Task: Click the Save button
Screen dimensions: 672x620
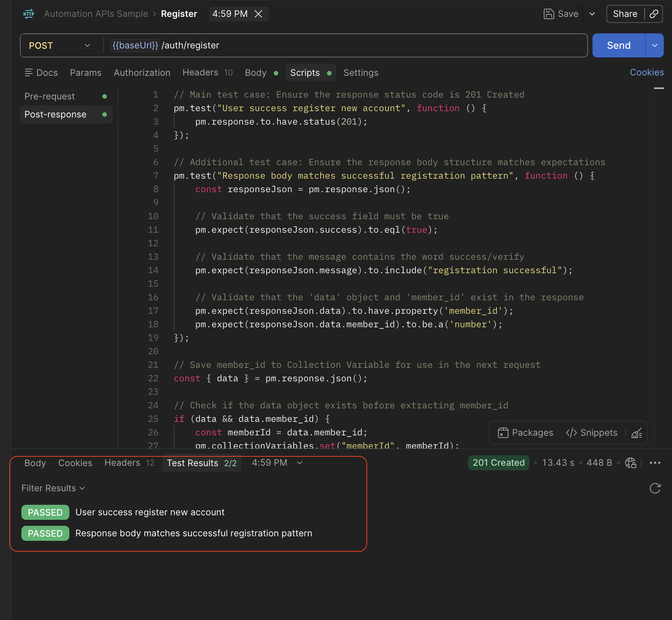Action: pyautogui.click(x=561, y=14)
